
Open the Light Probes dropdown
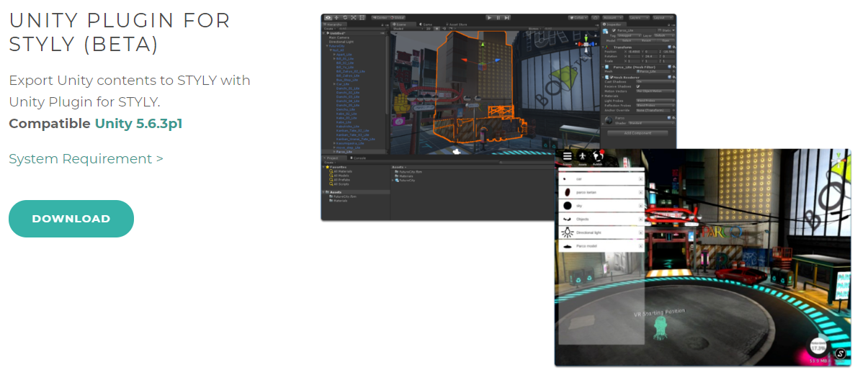656,100
